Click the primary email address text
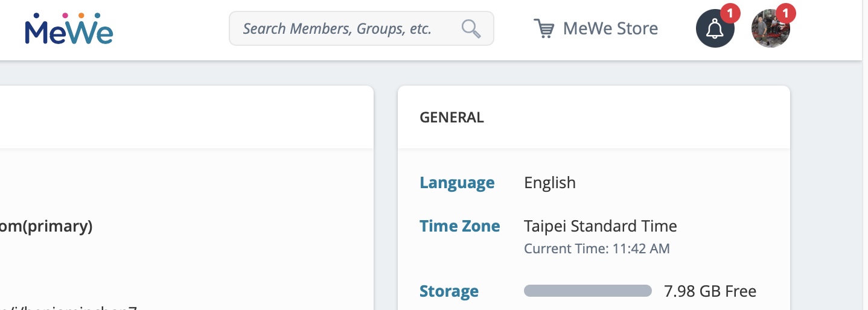The width and height of the screenshot is (868, 310). click(x=46, y=227)
